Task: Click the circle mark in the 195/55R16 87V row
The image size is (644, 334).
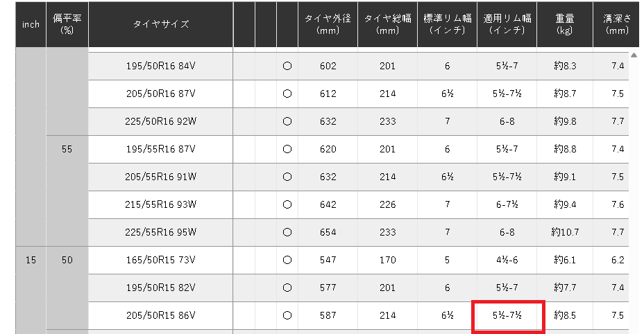Action: coord(287,149)
